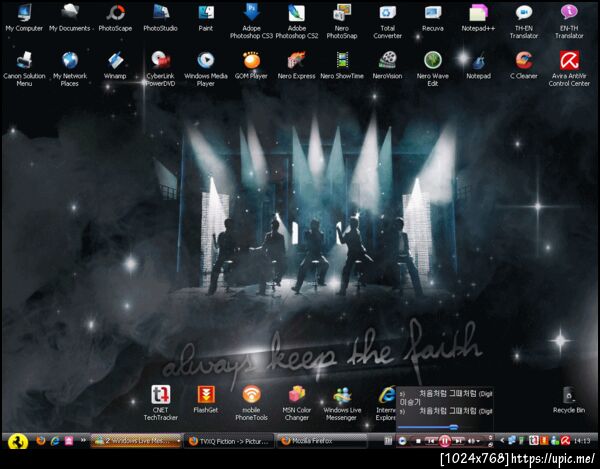Switch to Mozilla Firefox taskbar button
The height and width of the screenshot is (469, 600).
[321, 441]
